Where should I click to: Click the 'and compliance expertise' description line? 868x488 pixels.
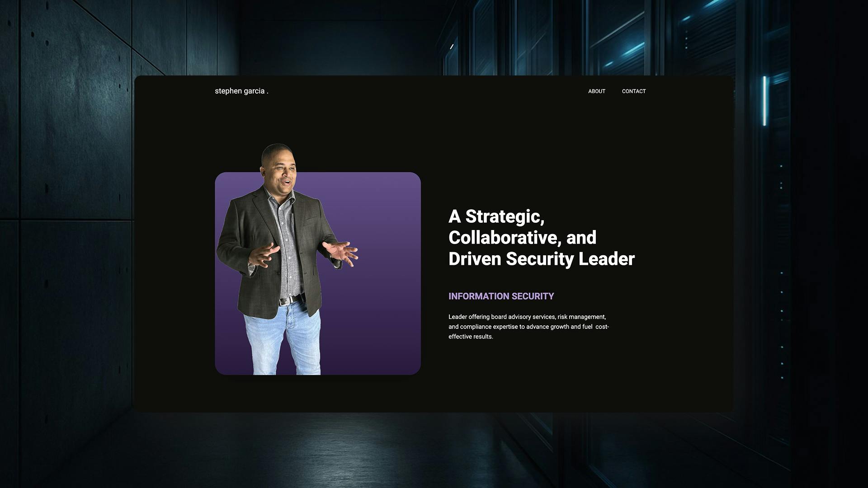tap(528, 327)
